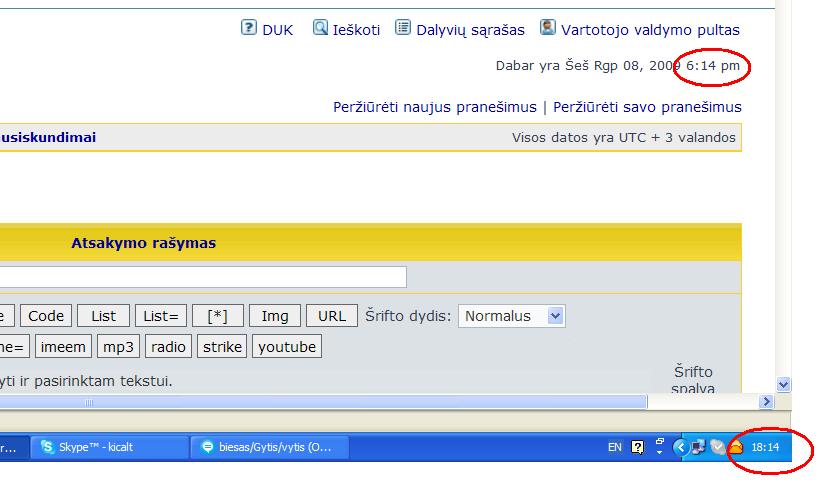Open the Šrifto dydis Normalus dropdown
Image resolution: width=834 pixels, height=498 pixels.
coord(511,316)
